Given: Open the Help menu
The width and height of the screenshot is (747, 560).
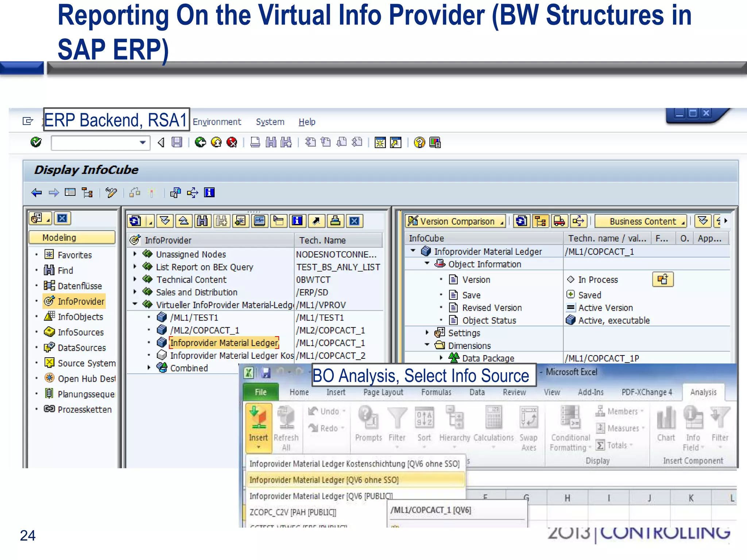Looking at the screenshot, I should [307, 122].
